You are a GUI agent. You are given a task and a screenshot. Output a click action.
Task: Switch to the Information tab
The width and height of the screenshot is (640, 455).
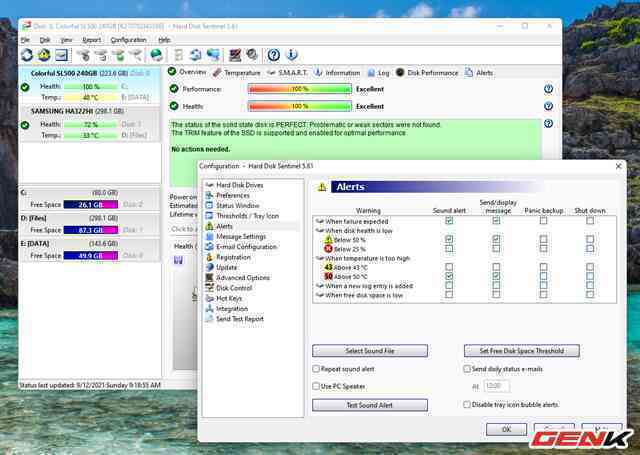337,73
